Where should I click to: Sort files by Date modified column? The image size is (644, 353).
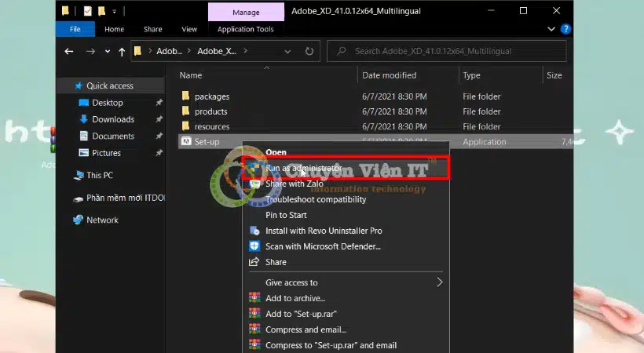click(389, 75)
